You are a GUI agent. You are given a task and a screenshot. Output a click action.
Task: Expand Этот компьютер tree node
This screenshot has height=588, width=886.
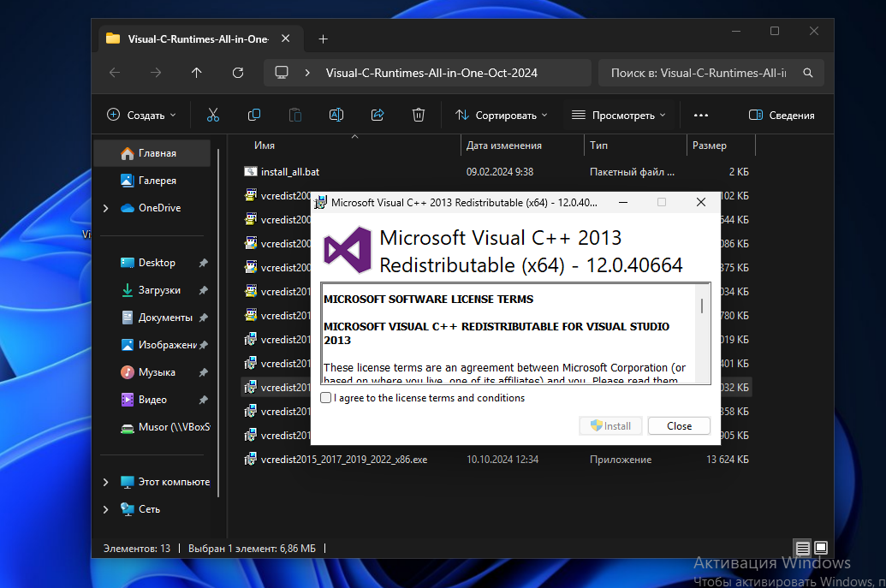click(x=105, y=482)
